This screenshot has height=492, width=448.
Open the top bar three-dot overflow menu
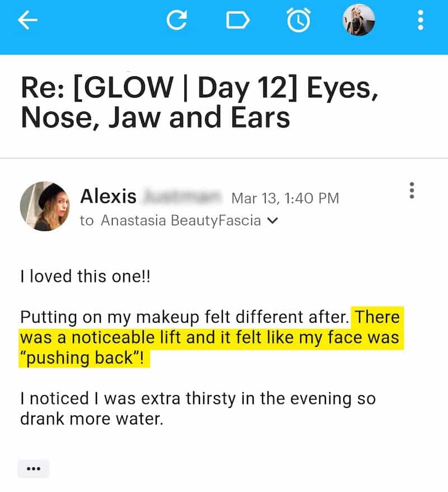[x=420, y=21]
